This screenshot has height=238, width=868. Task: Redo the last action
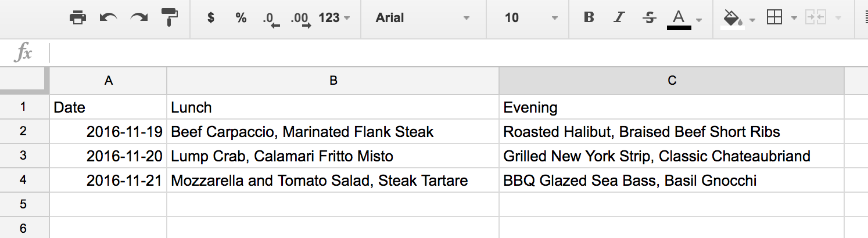click(139, 18)
